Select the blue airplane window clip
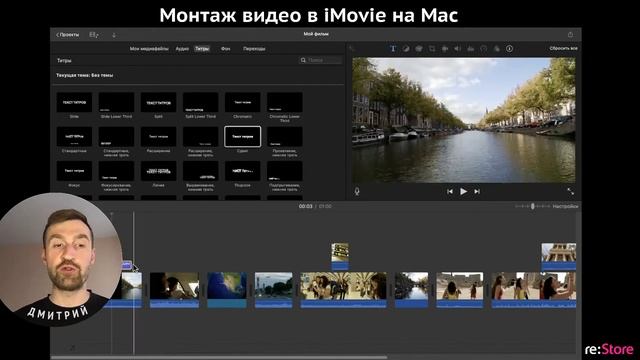This screenshot has width=640, height=360. click(x=227, y=290)
